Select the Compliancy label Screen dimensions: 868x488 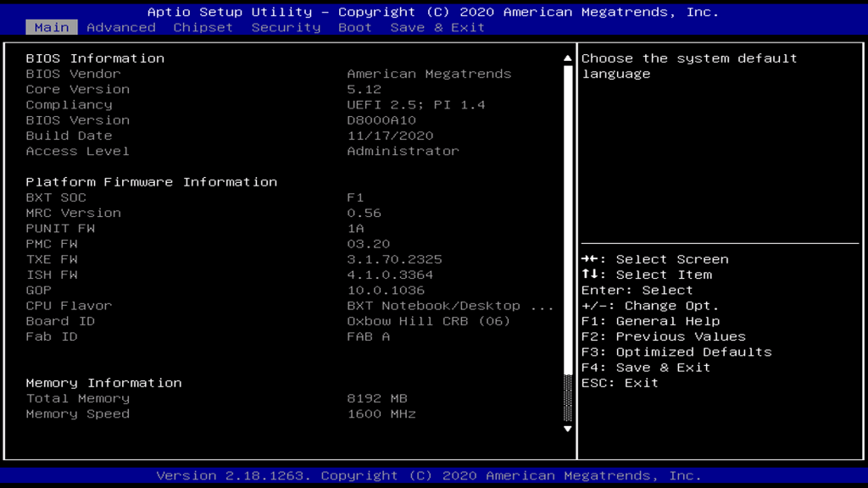[70, 104]
